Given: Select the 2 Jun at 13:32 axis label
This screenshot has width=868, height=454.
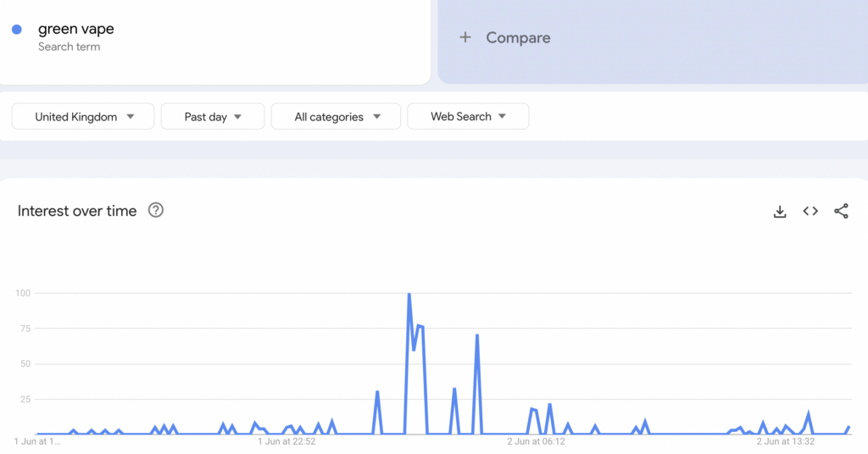Looking at the screenshot, I should click(786, 441).
